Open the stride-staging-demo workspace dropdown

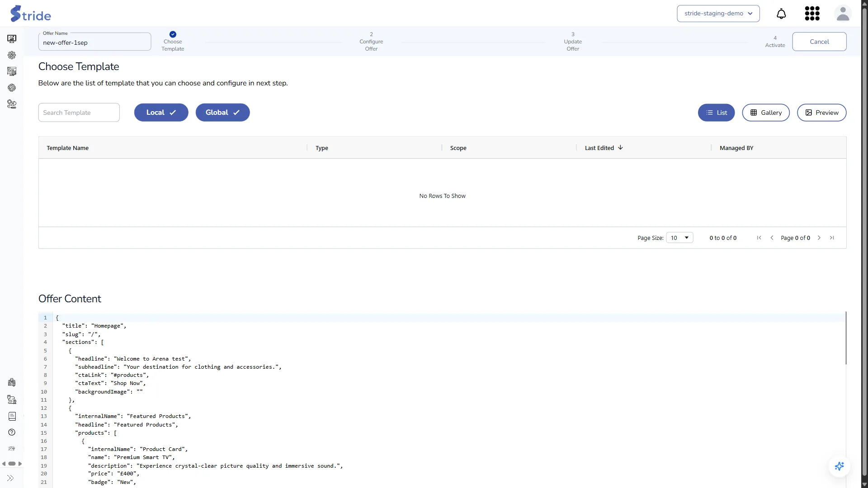click(x=718, y=14)
